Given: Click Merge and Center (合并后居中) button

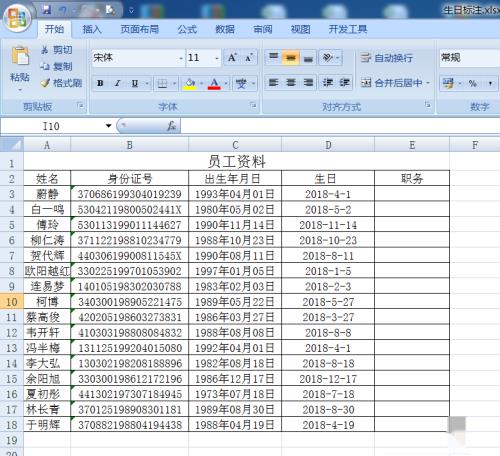Looking at the screenshot, I should 391,82.
